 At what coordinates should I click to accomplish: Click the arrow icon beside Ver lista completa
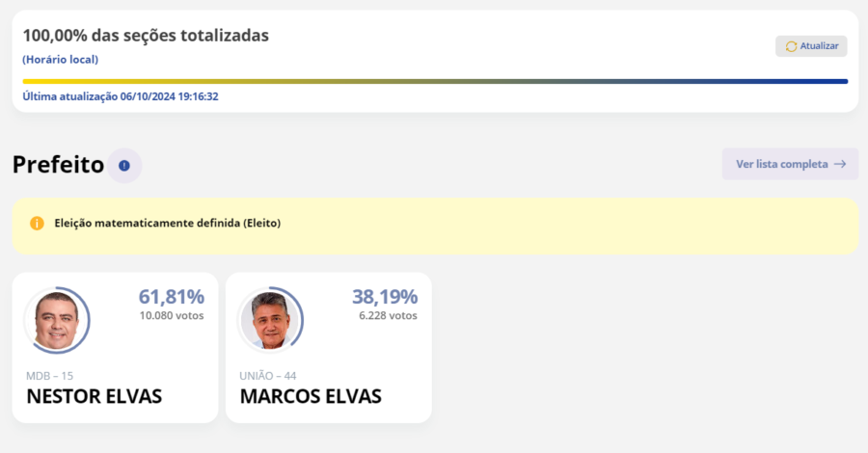pos(840,164)
